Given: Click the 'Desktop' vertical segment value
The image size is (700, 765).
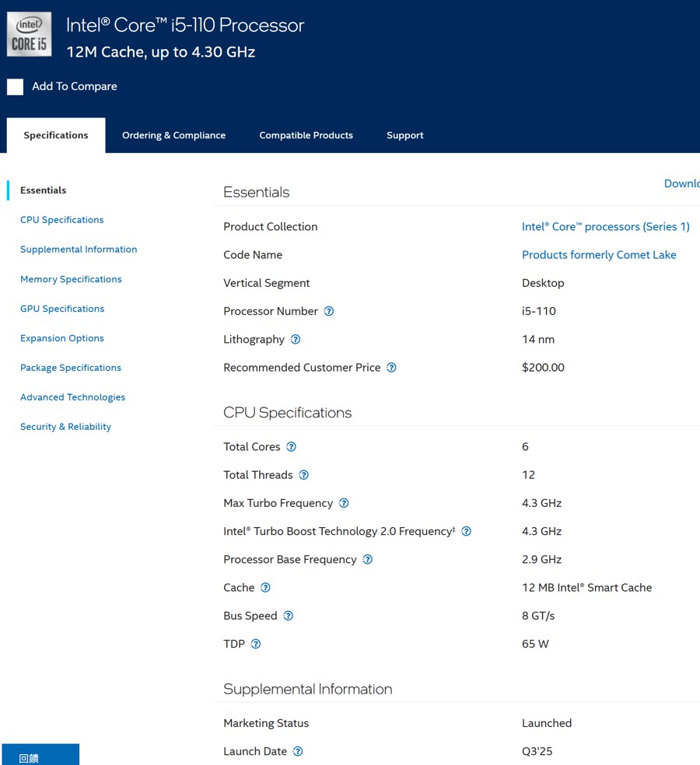Looking at the screenshot, I should click(x=543, y=284).
